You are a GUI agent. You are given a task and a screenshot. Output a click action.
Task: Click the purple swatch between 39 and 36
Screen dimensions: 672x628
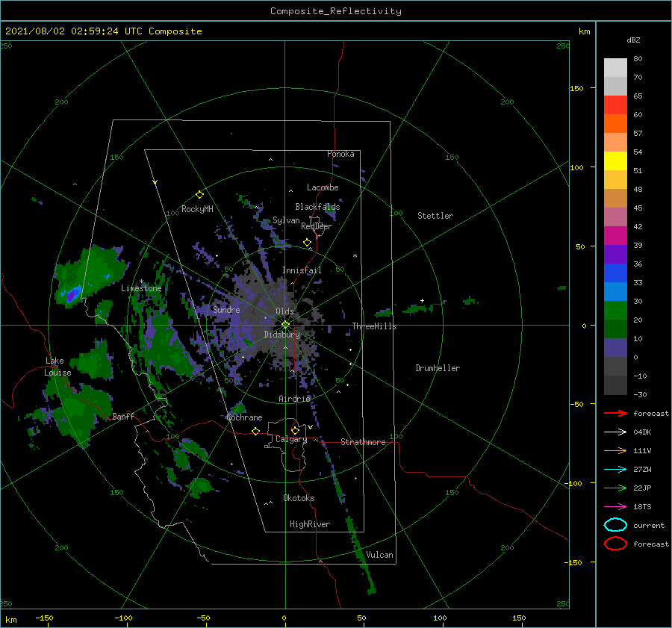pyautogui.click(x=615, y=255)
